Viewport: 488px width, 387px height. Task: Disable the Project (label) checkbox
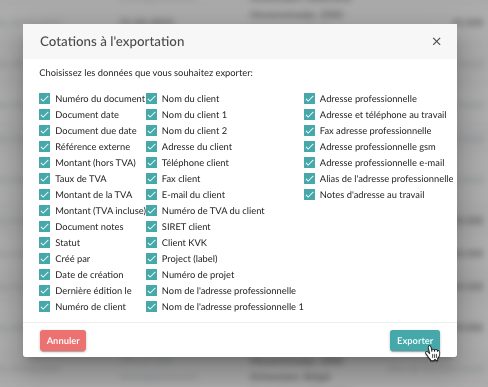click(x=151, y=259)
